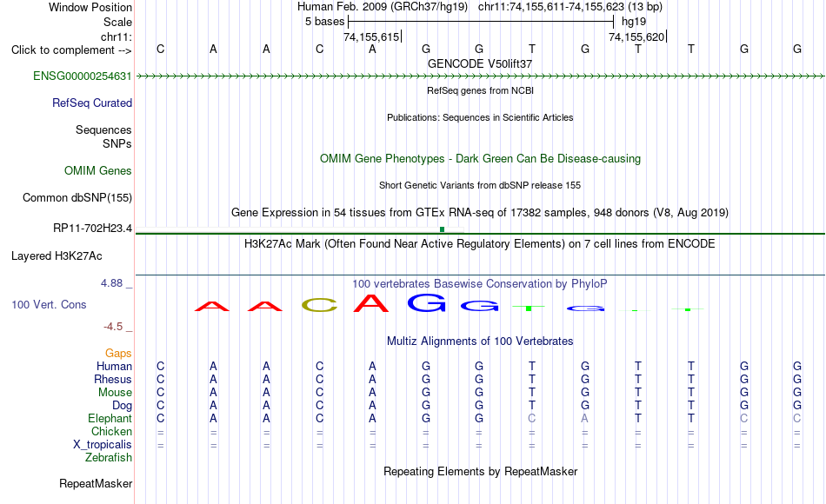Click the Window Position label
Image resolution: width=826 pixels, height=504 pixels.
(x=90, y=7)
